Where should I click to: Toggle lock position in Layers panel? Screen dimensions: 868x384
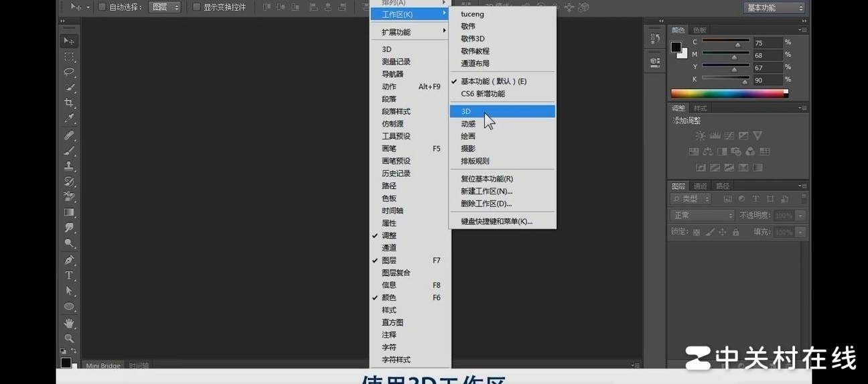723,232
